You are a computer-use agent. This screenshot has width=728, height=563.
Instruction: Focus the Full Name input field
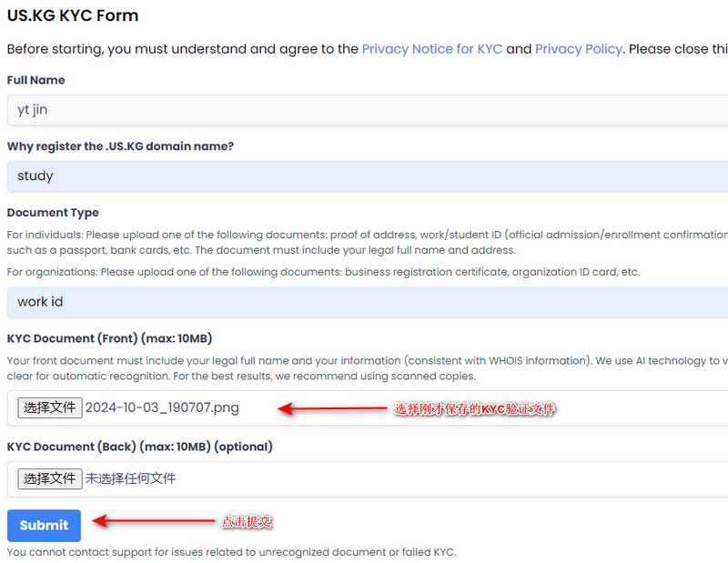point(368,110)
